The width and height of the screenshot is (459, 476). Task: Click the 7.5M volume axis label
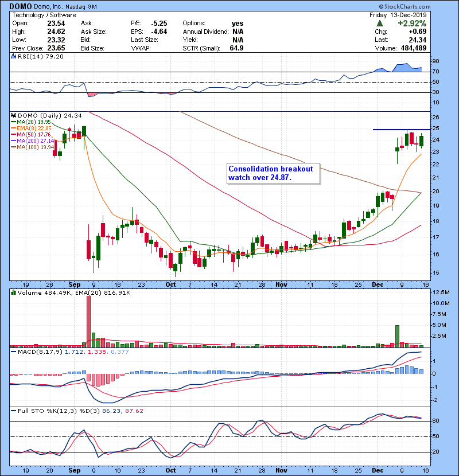tap(439, 314)
